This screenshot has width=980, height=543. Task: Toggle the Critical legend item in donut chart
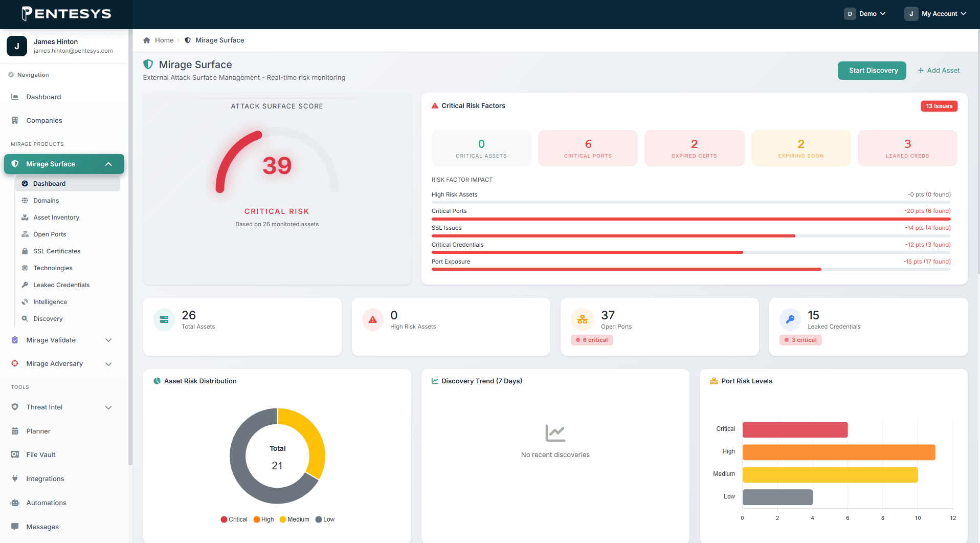234,519
